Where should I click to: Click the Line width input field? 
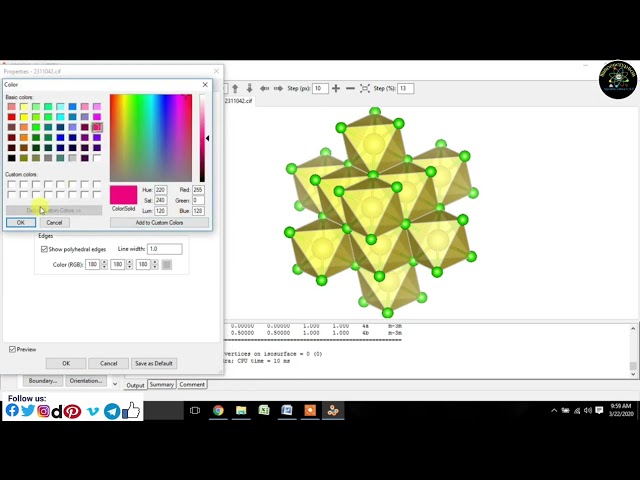click(x=164, y=249)
